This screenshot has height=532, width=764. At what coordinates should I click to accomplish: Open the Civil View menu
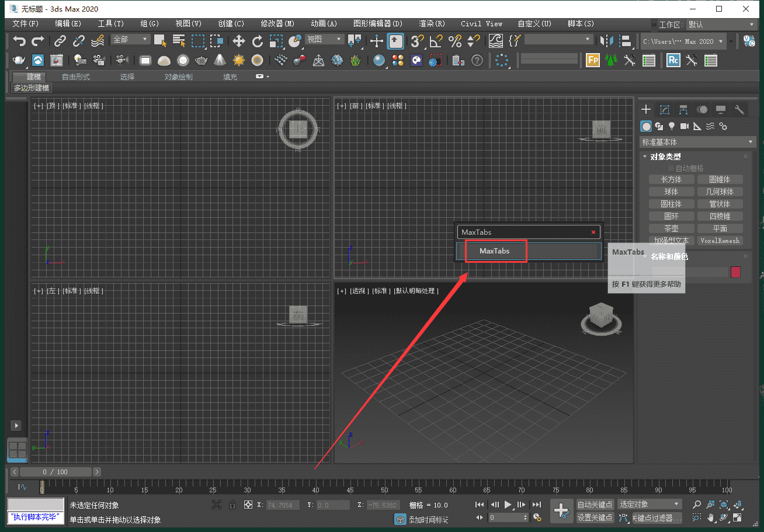pos(481,24)
